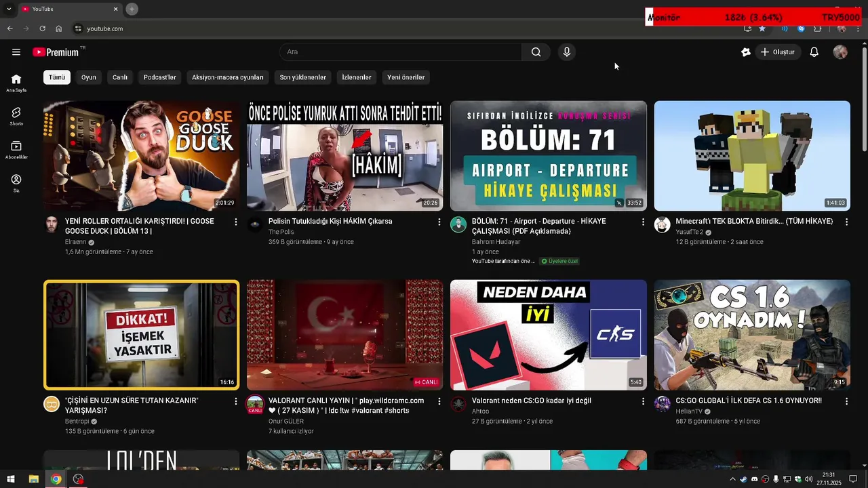Select the Son yüklenenler chip
The image size is (868, 488).
point(303,77)
